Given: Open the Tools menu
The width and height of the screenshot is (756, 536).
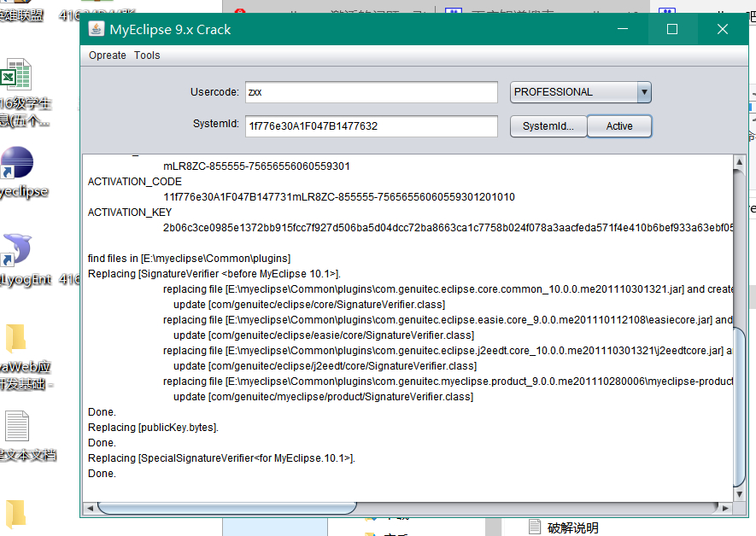Looking at the screenshot, I should 147,55.
